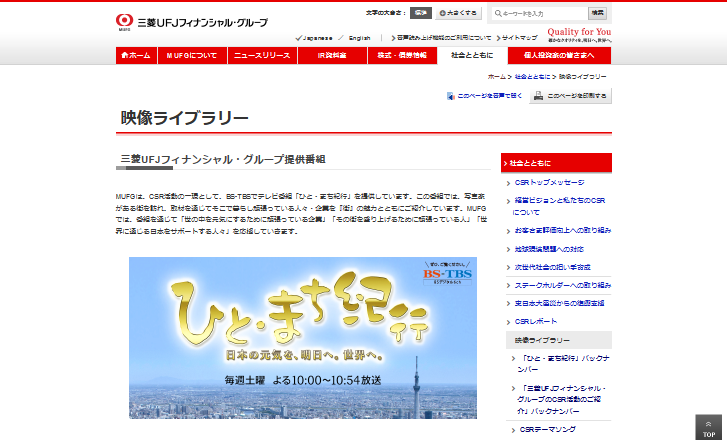Click 社会とともに in the breadcrumb
Viewport: 727px width, 440px height.
point(532,77)
